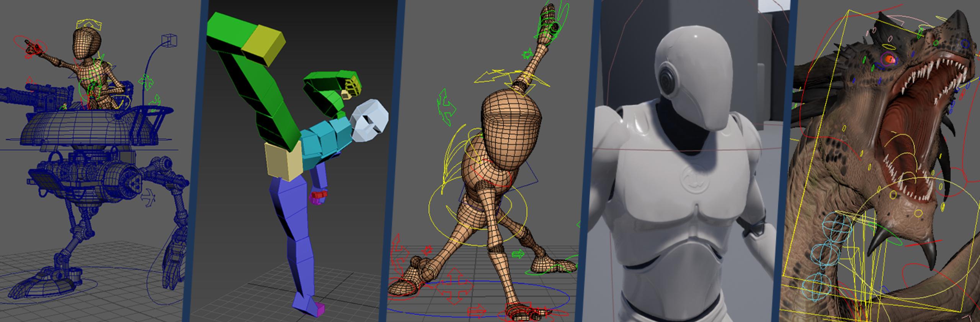Click the green right-pointing arrow near the foot

(518, 254)
